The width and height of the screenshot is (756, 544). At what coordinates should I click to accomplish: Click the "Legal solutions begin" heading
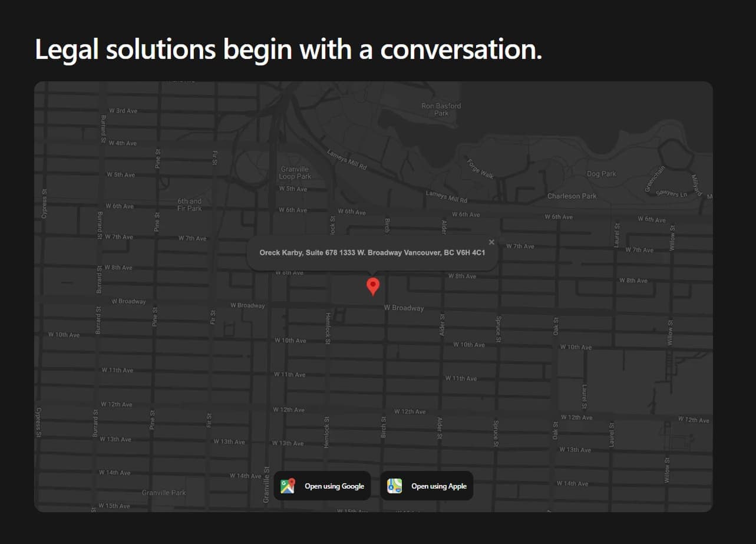click(x=288, y=50)
